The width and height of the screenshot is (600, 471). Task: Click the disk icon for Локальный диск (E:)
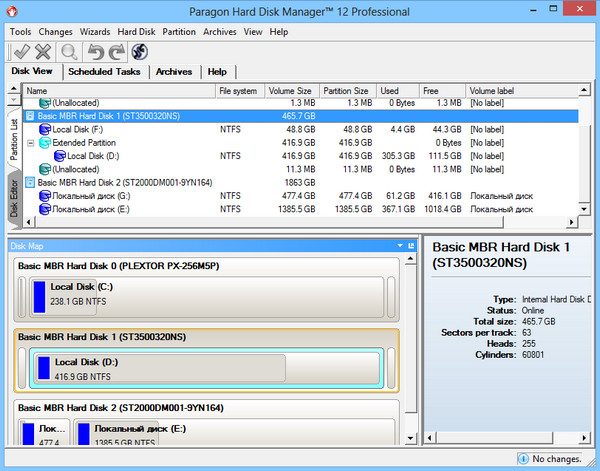click(45, 209)
